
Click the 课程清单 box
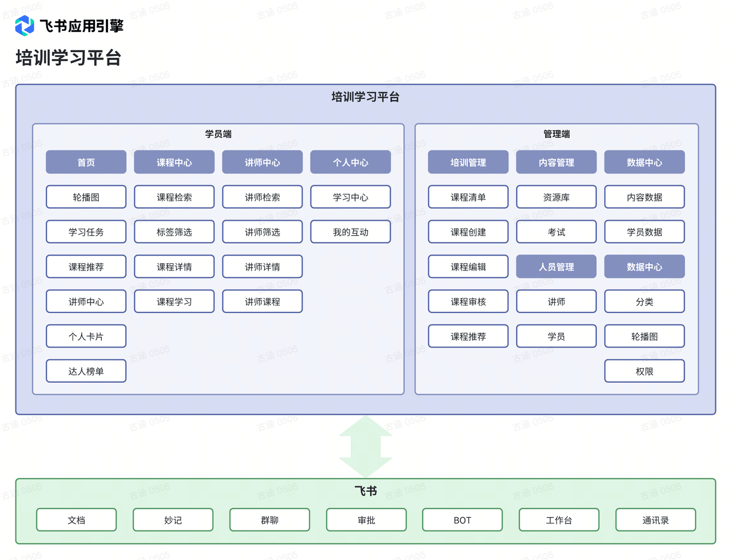click(468, 197)
